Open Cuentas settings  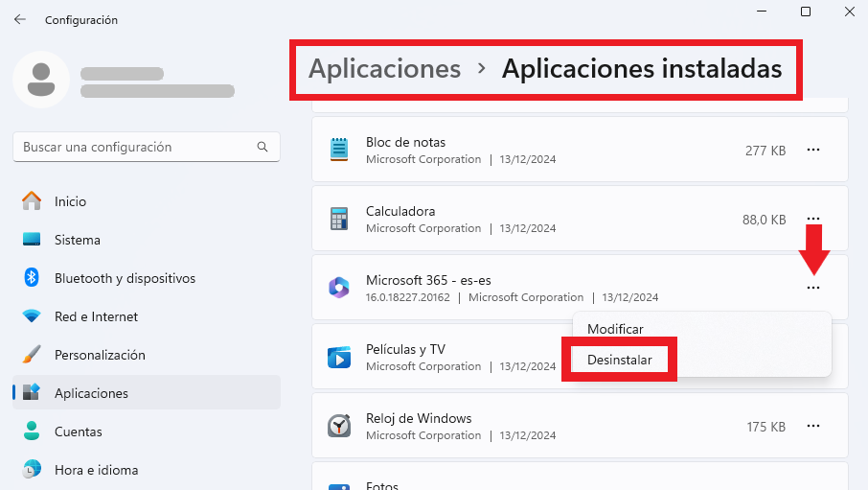click(x=147, y=432)
